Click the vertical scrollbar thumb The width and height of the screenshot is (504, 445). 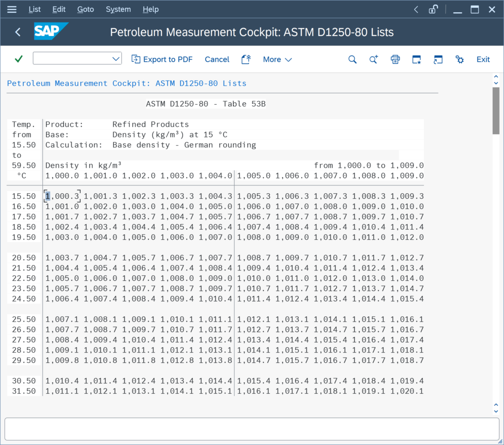(496, 111)
